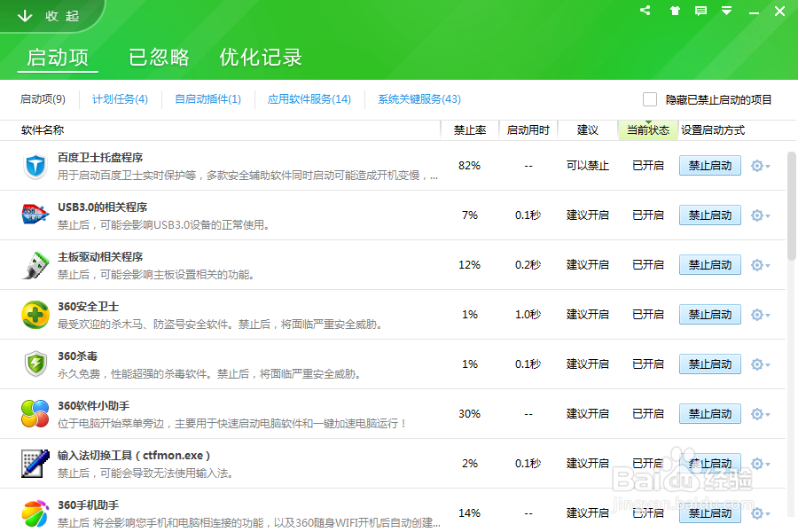Open gear options for 百度卫士托盘程序
798x532 pixels.
pos(761,166)
